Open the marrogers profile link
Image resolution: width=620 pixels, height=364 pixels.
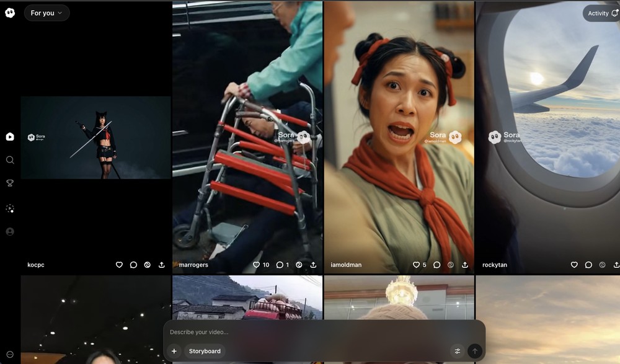193,265
